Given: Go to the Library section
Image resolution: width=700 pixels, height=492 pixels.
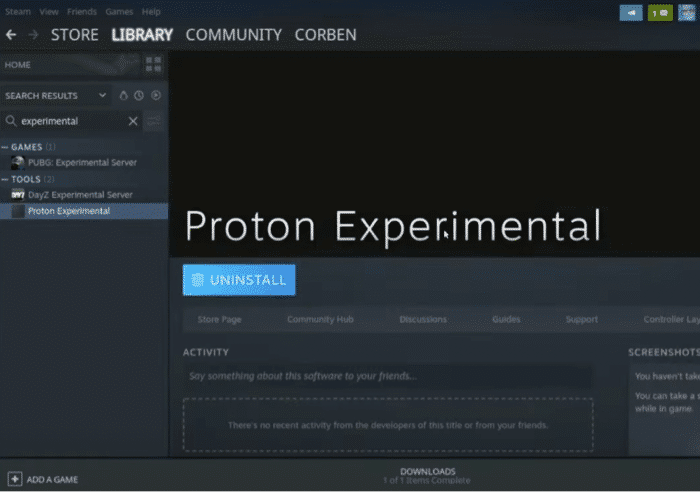Looking at the screenshot, I should coord(142,35).
